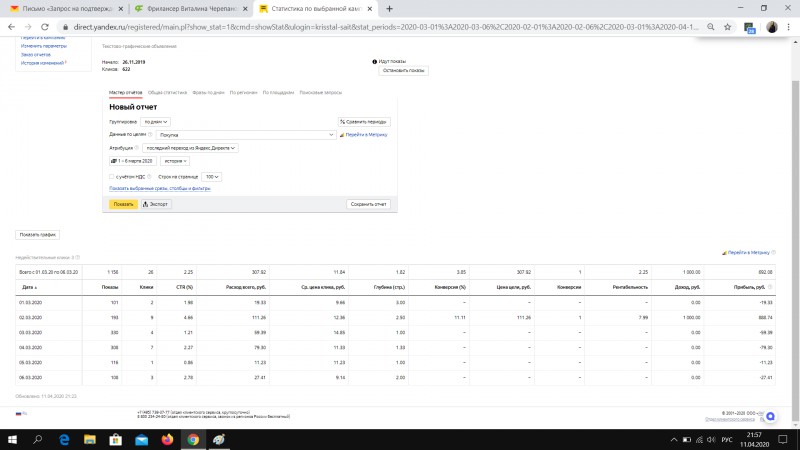The height and width of the screenshot is (450, 800).
Task: Open 'История изменений' sidebar link
Action: (42, 63)
